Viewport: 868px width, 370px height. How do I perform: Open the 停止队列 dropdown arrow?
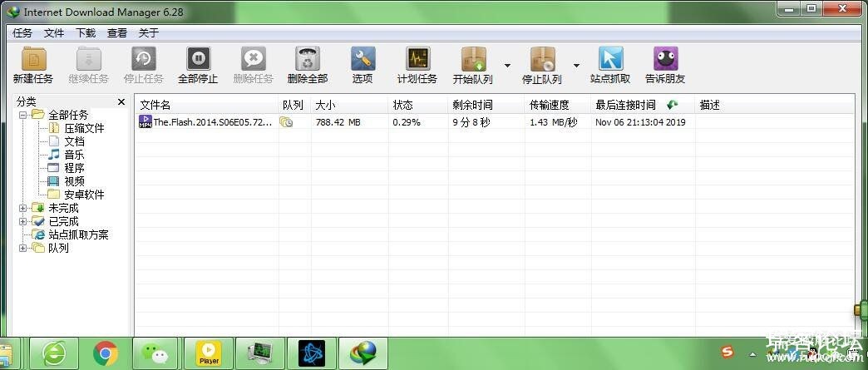click(576, 66)
